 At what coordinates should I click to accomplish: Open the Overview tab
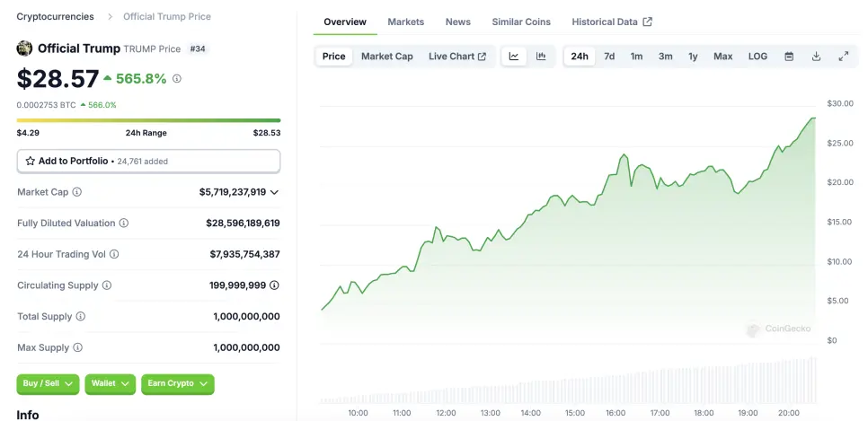pos(345,22)
